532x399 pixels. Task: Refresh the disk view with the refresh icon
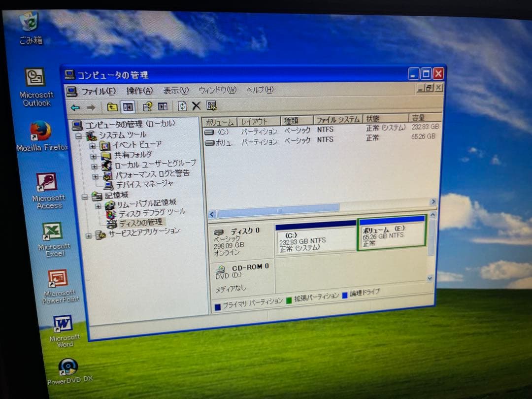pos(182,106)
